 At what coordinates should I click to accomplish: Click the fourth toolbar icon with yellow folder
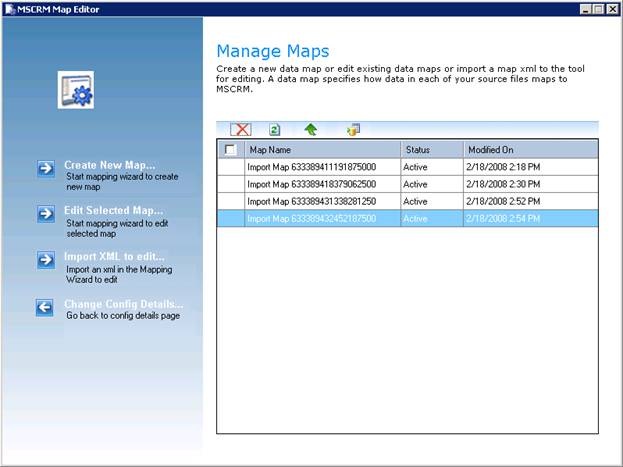point(353,130)
